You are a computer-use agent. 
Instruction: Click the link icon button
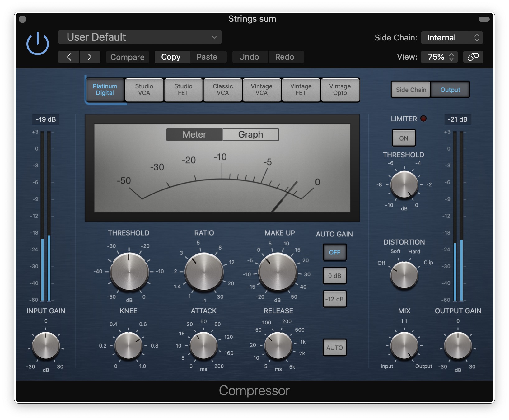[473, 57]
